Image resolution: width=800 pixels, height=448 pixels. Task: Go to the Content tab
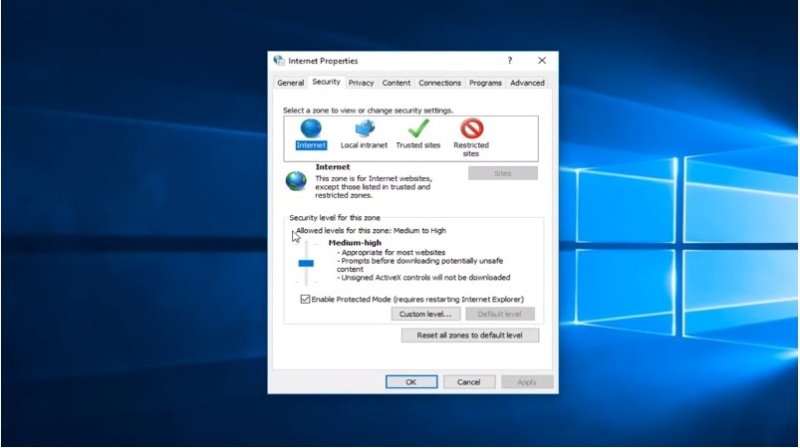(396, 83)
